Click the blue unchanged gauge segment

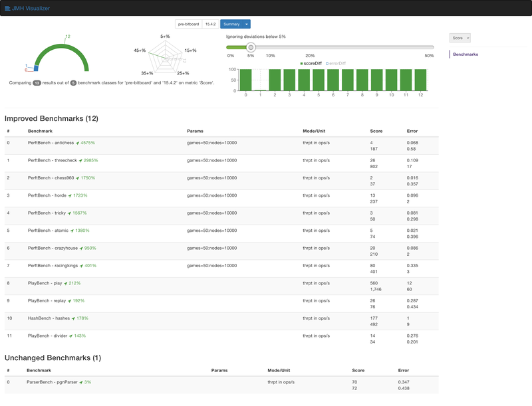(36, 68)
